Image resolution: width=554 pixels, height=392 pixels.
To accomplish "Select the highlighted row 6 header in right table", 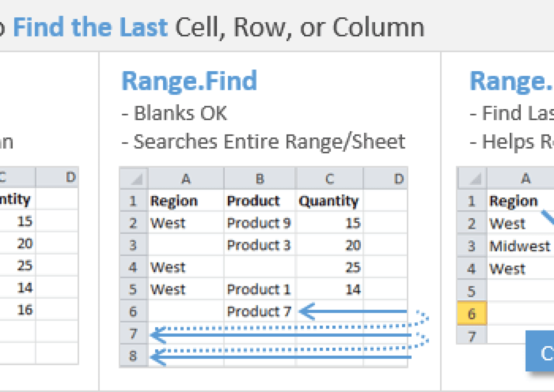I will [x=471, y=314].
